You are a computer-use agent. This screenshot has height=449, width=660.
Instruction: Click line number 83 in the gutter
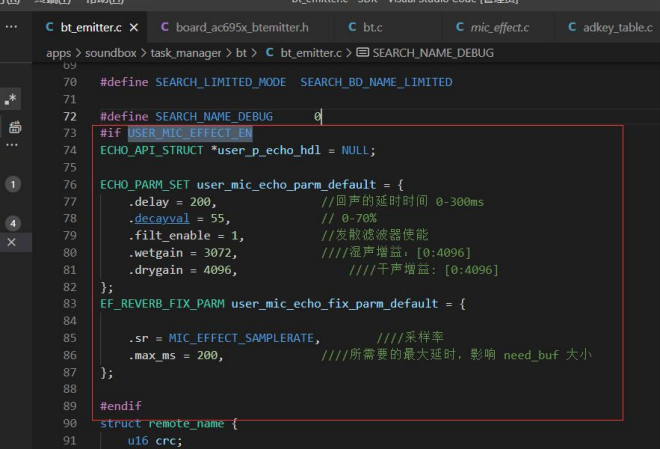point(70,304)
